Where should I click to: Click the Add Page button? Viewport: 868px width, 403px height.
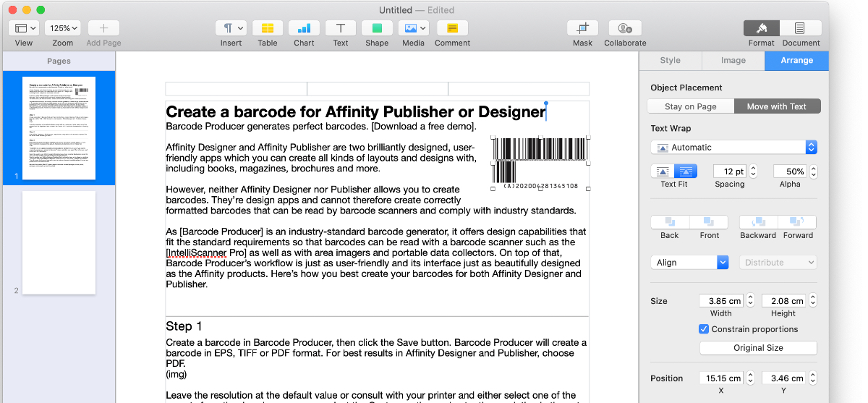pyautogui.click(x=103, y=28)
